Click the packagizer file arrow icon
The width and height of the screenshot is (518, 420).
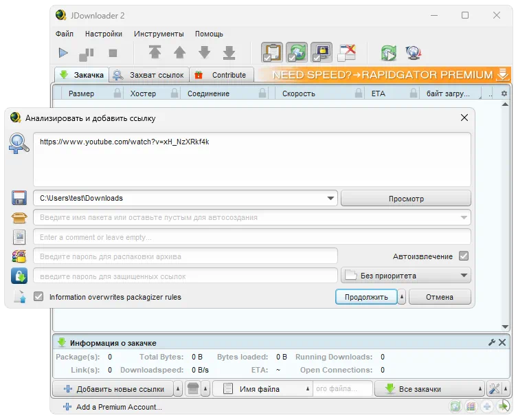click(19, 296)
